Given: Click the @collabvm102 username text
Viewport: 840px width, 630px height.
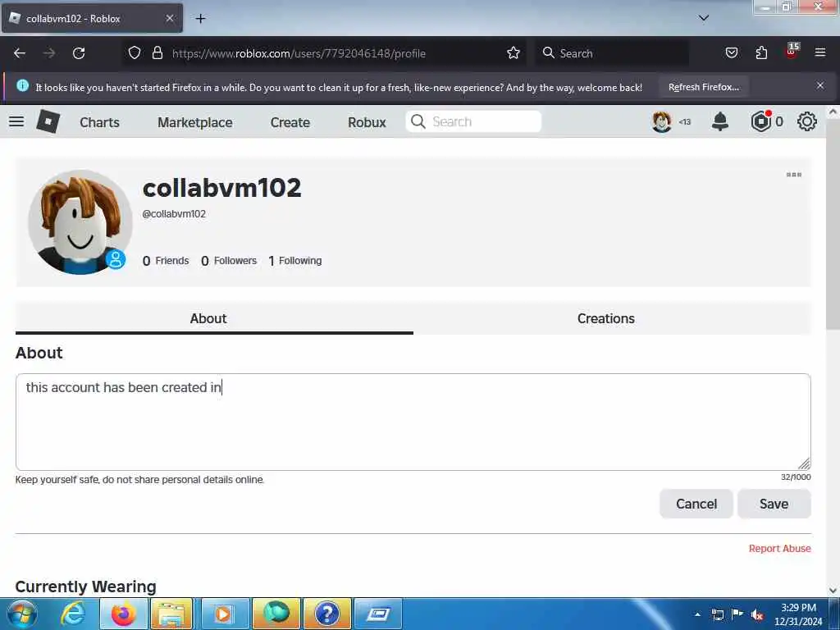Looking at the screenshot, I should click(x=174, y=214).
